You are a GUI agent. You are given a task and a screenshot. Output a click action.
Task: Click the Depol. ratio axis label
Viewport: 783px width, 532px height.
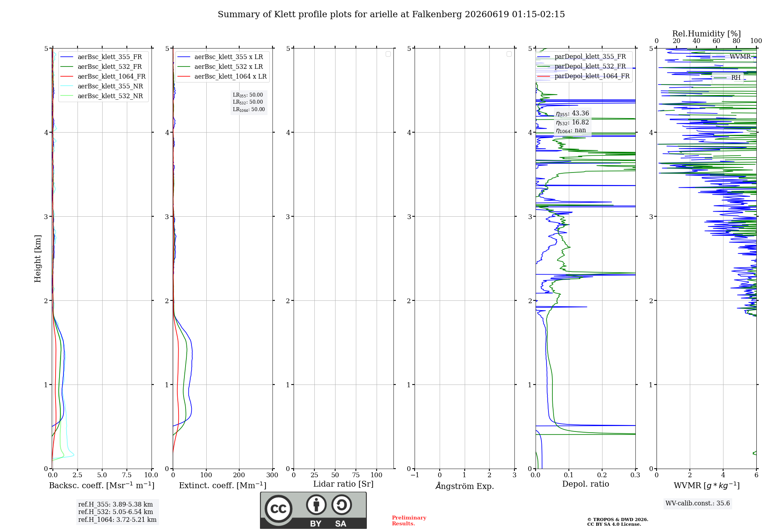click(586, 484)
